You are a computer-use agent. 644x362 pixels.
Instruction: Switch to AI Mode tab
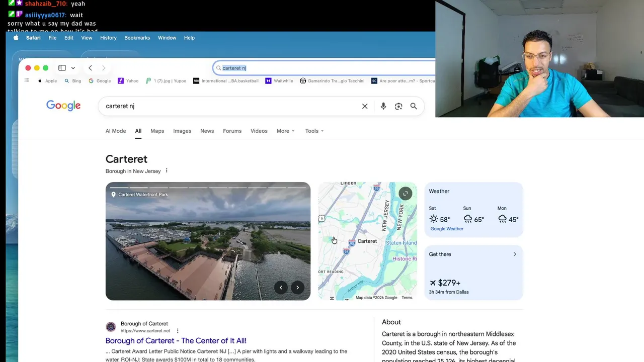click(116, 131)
